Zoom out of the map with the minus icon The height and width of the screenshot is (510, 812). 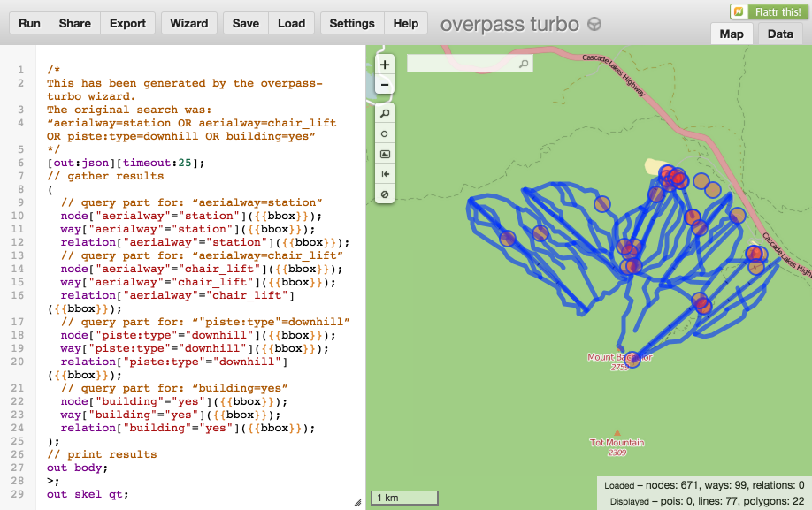[x=384, y=85]
